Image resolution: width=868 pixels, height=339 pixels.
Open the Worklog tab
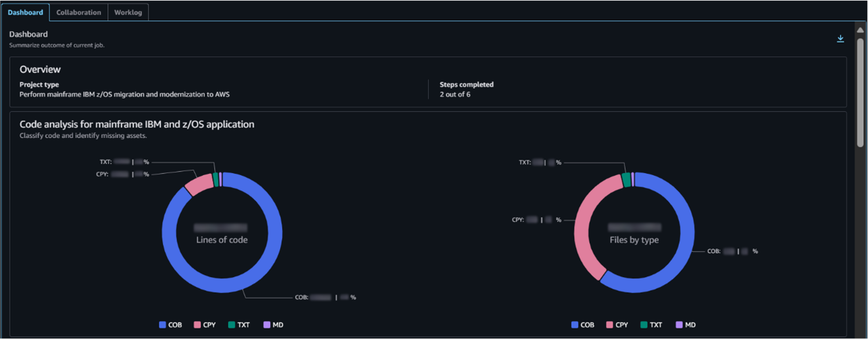click(128, 13)
